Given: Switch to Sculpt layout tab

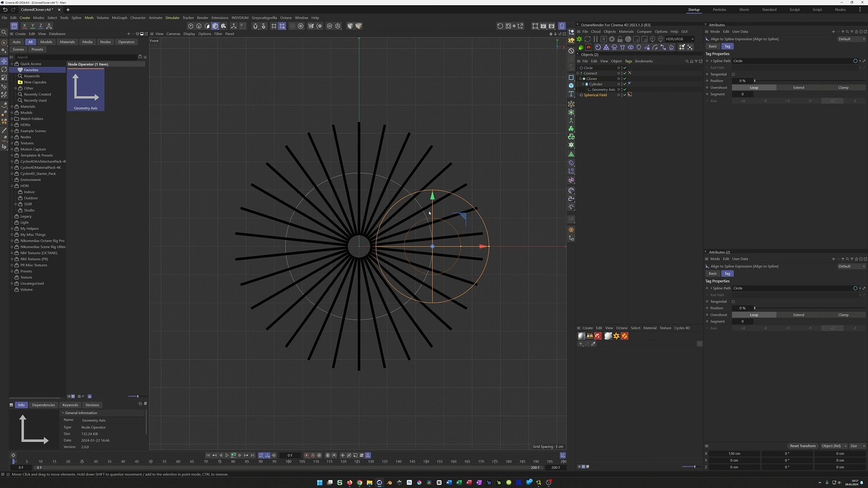Looking at the screenshot, I should pos(795,10).
